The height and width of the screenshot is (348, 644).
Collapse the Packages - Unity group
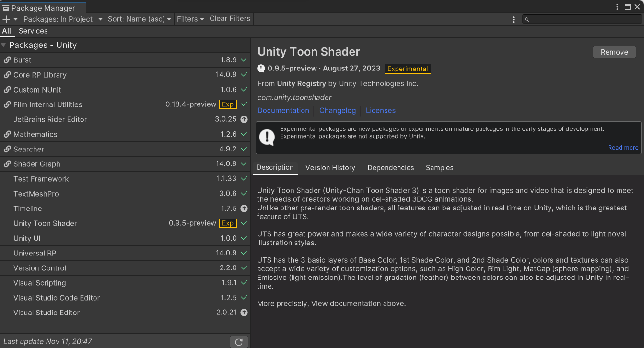[4, 45]
